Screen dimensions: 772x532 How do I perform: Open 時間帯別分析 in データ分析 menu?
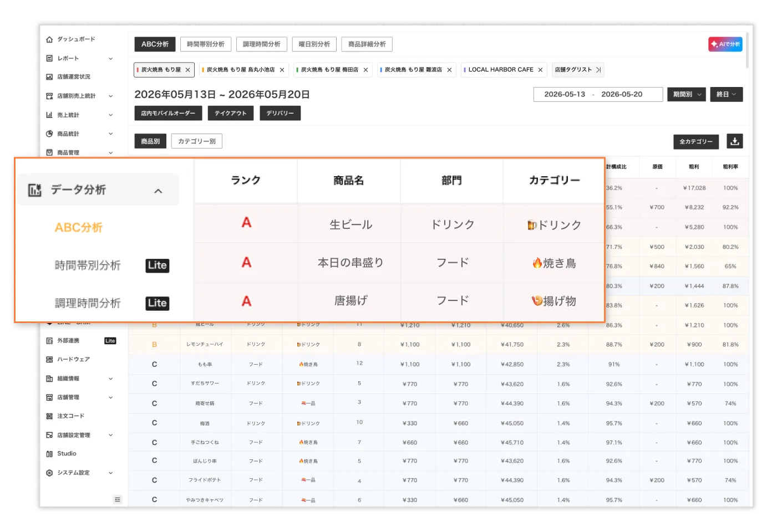[x=88, y=265]
